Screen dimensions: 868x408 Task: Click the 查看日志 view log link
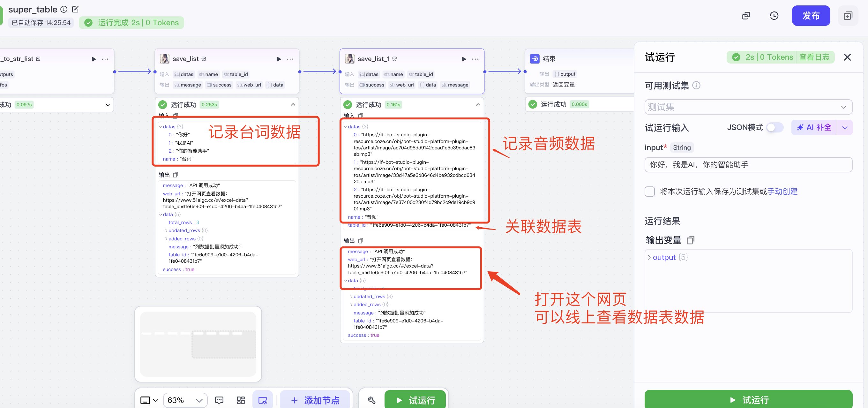click(814, 57)
